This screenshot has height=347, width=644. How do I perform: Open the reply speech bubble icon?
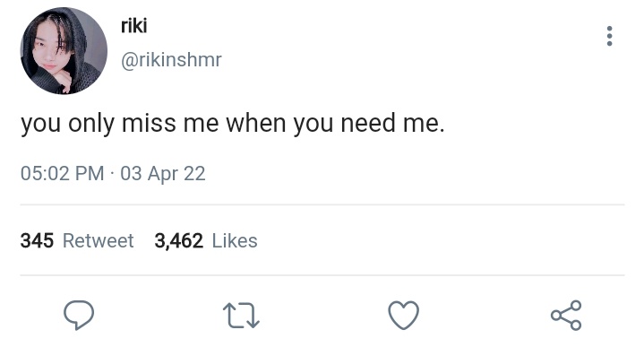point(79,315)
